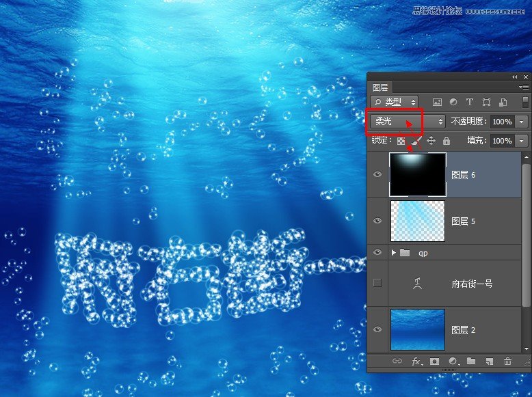Click the lock all padlock icon

447,141
